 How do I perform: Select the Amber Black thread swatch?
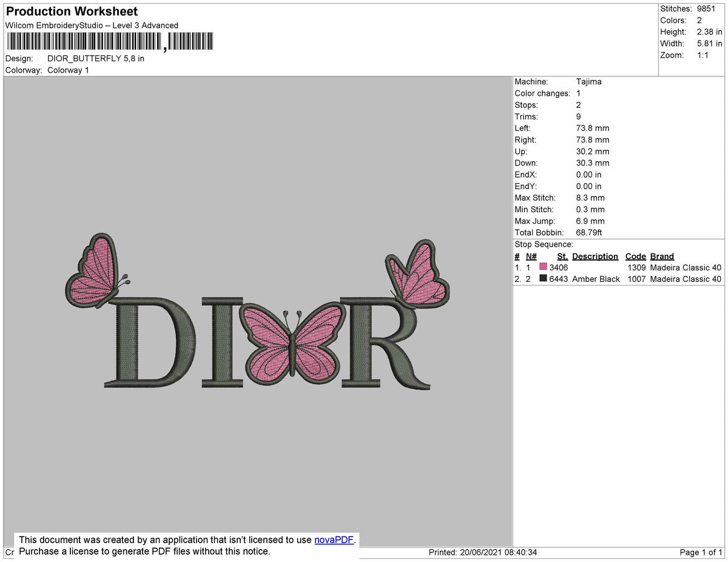pos(543,279)
